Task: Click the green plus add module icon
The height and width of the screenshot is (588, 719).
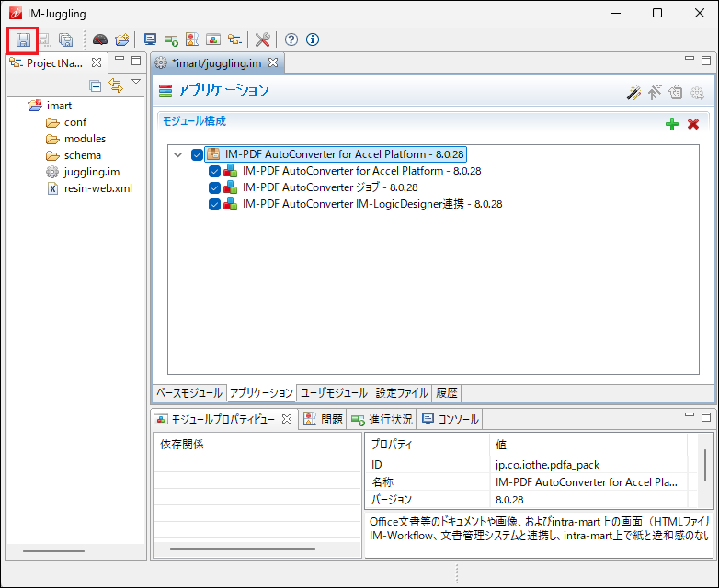Action: [672, 124]
